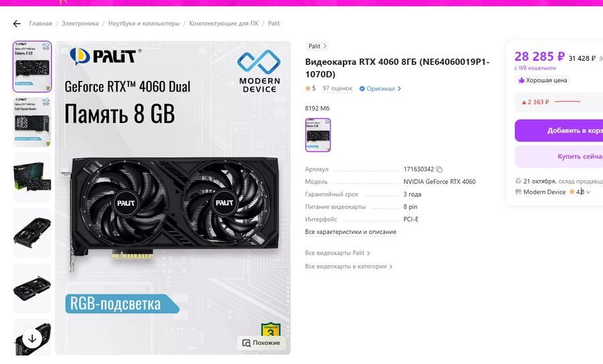Click the Похожие similar search icon
Viewport: 603px width, 364px height.
[x=246, y=343]
